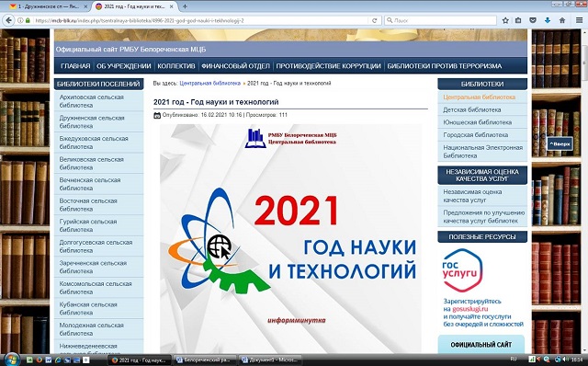Open ФИНАНСОВЫЙ ОТДЕЛ menu item

click(235, 66)
